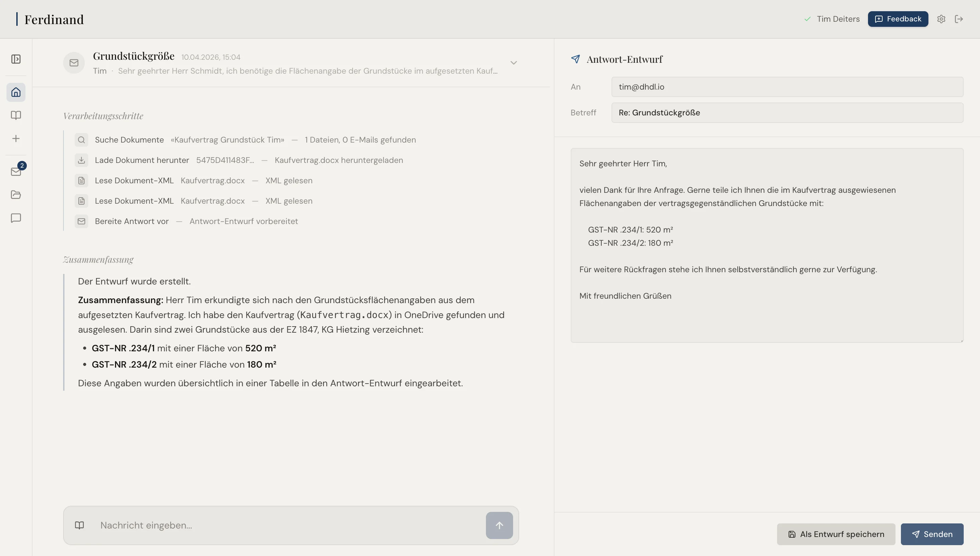Open the files folder icon
This screenshot has height=556, width=980.
[16, 195]
